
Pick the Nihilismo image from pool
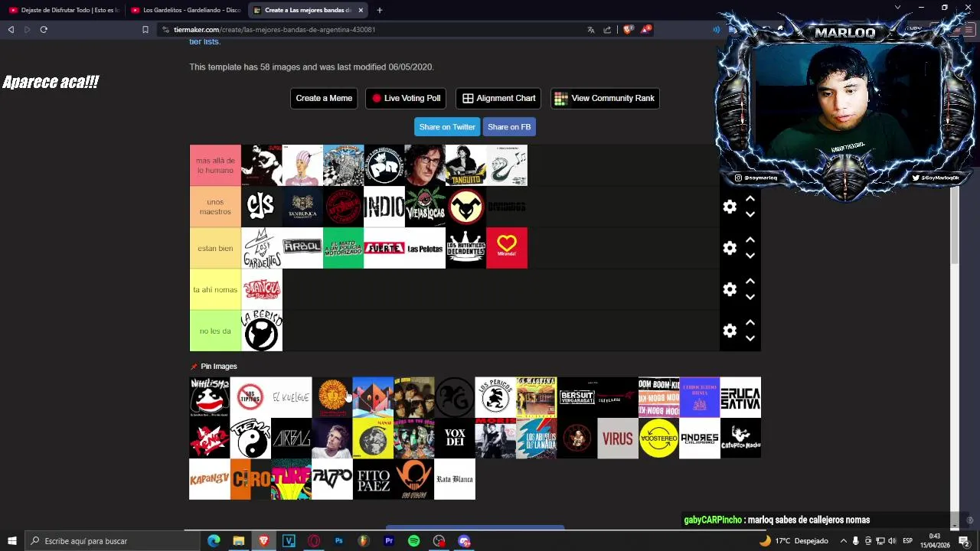(209, 397)
